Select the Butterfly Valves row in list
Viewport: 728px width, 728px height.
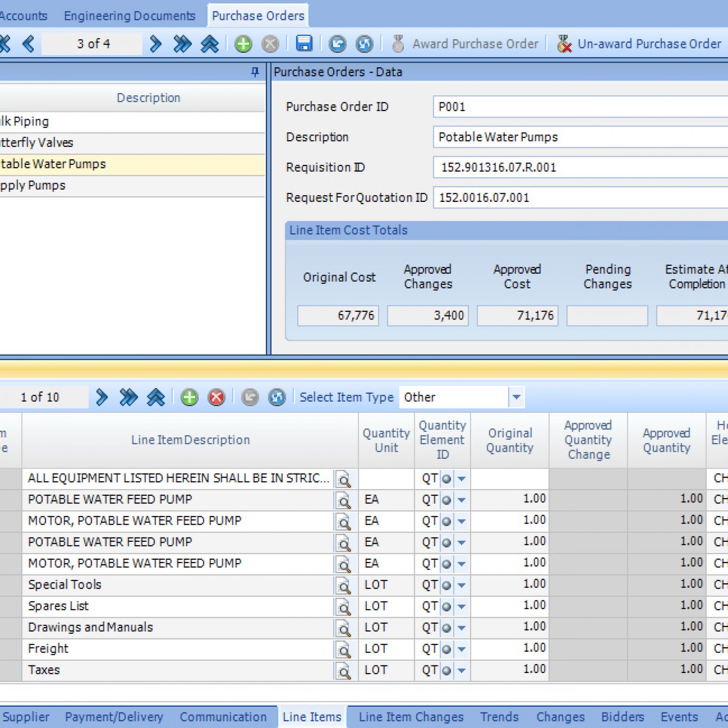coord(132,143)
